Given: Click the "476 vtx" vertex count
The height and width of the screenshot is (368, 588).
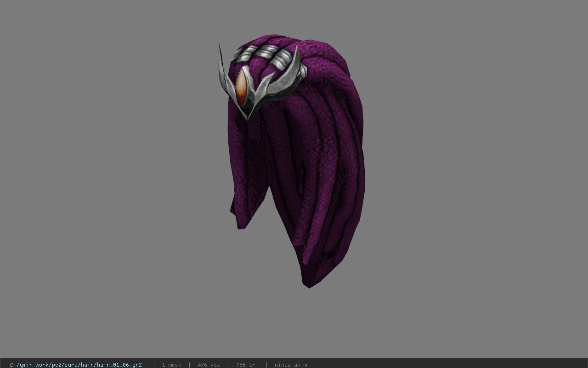Looking at the screenshot, I should point(209,365).
